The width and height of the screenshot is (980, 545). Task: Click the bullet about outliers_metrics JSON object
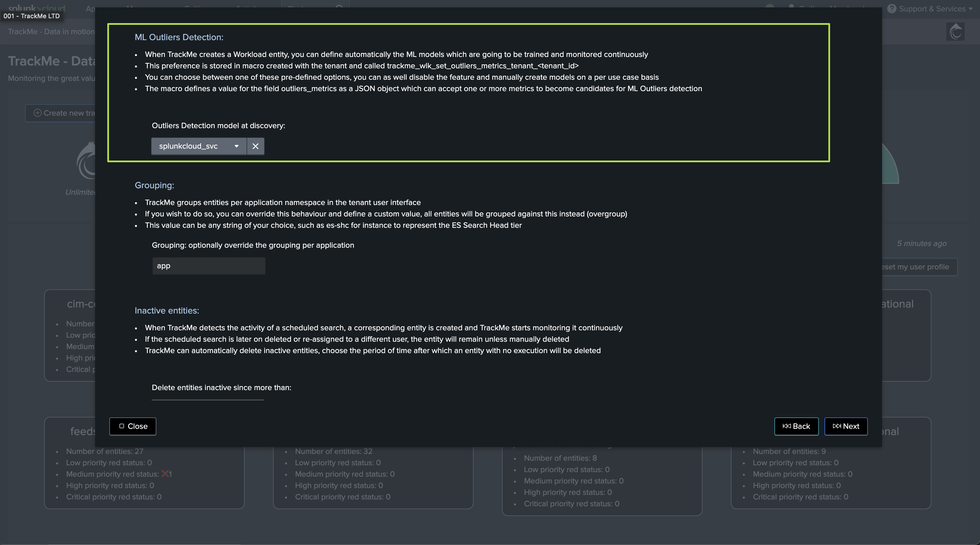(423, 89)
